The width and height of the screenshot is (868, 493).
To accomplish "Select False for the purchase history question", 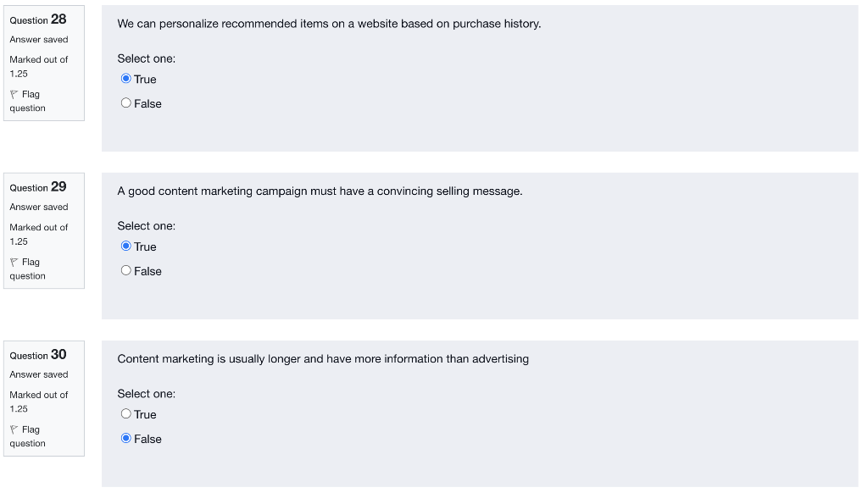I will [x=126, y=102].
